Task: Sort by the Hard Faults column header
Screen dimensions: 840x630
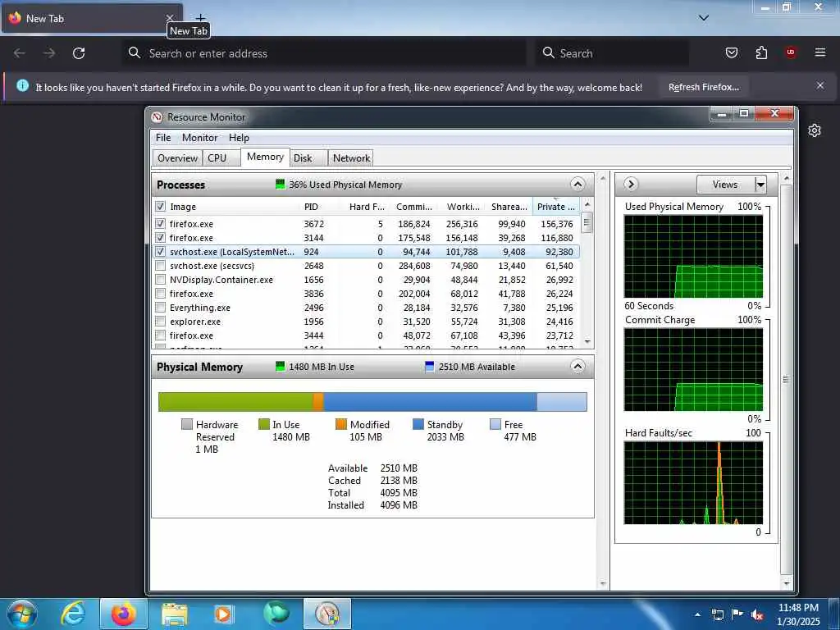Action: coord(367,207)
